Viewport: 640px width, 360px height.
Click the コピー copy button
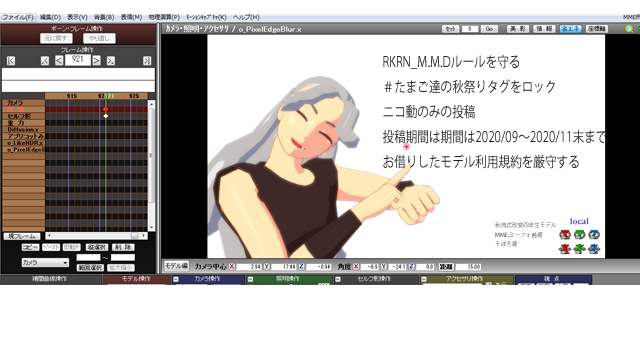pyautogui.click(x=30, y=247)
